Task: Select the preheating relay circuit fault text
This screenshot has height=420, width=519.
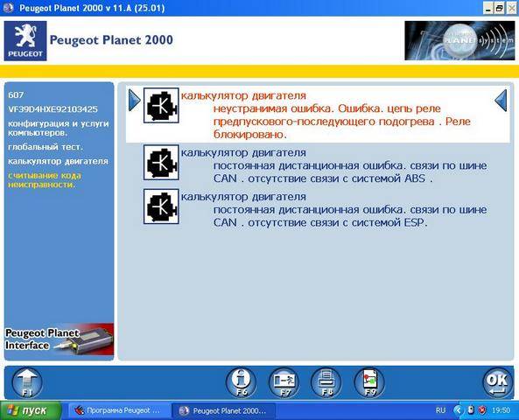Action: 342,122
